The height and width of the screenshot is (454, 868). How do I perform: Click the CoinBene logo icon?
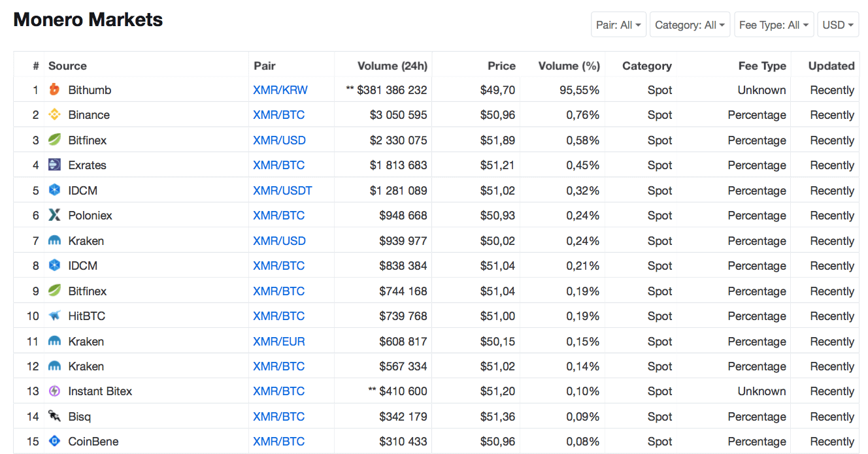click(x=55, y=442)
